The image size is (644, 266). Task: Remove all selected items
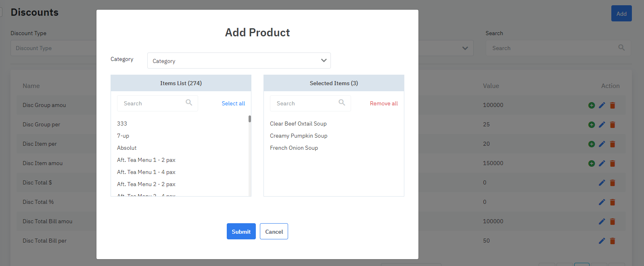[384, 103]
